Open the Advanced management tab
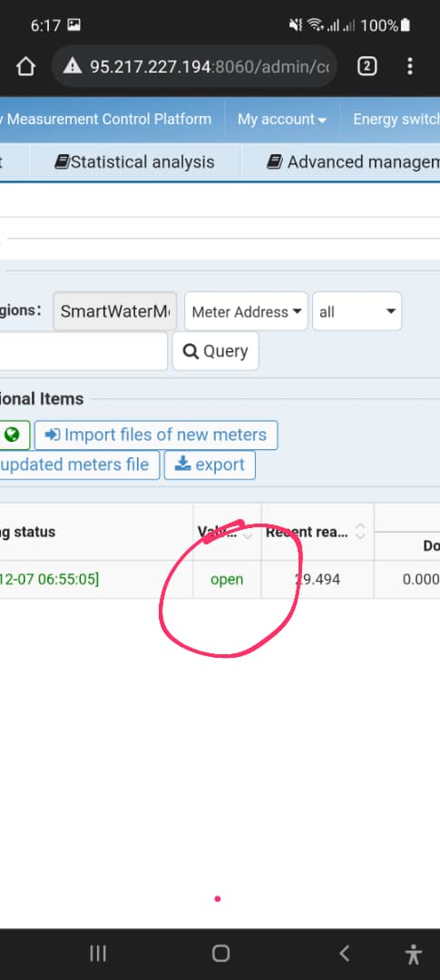Screen dimensions: 440x980 (353, 162)
